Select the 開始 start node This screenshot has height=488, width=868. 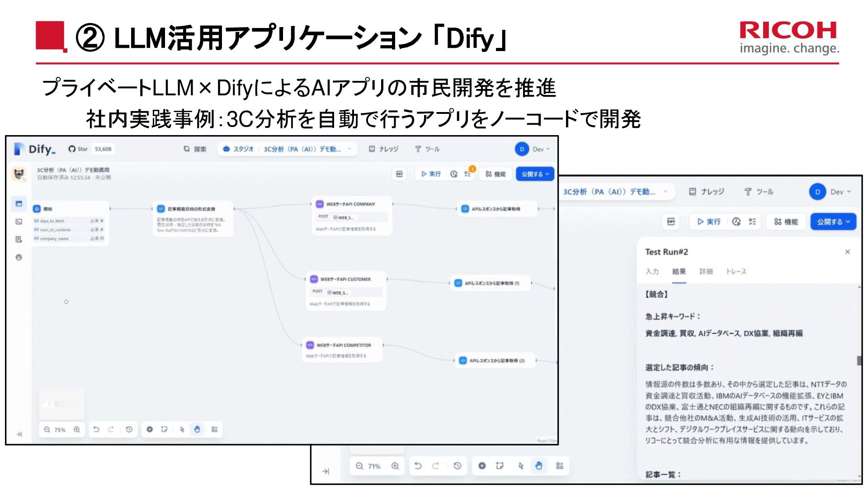[70, 223]
